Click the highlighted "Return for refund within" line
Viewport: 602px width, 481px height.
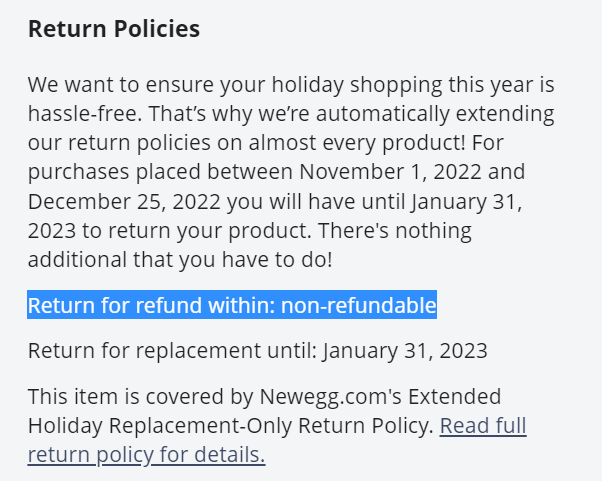pos(150,306)
